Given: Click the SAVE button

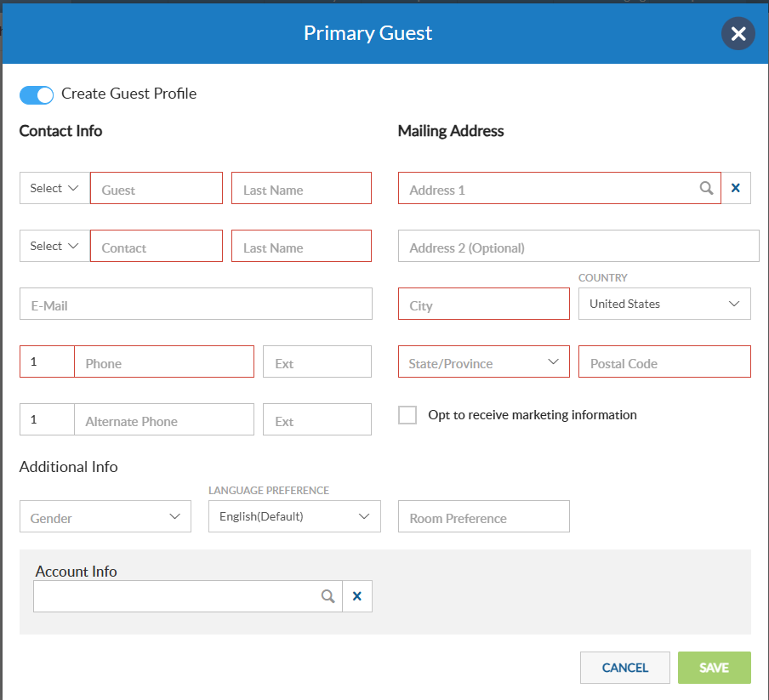Looking at the screenshot, I should [x=714, y=668].
